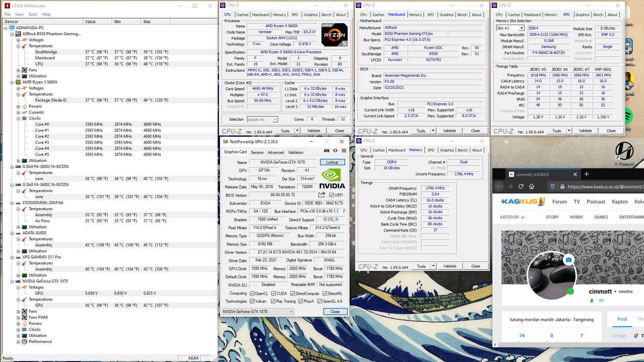Click the GPU-Z refresh icon
The image size is (644, 362).
[x=335, y=150]
